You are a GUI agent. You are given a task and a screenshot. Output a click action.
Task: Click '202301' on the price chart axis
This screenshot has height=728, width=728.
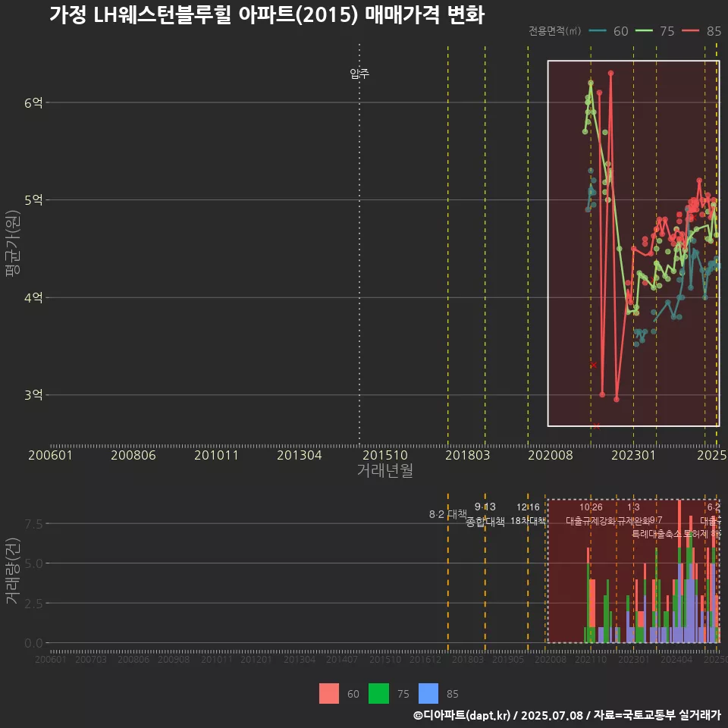click(633, 455)
